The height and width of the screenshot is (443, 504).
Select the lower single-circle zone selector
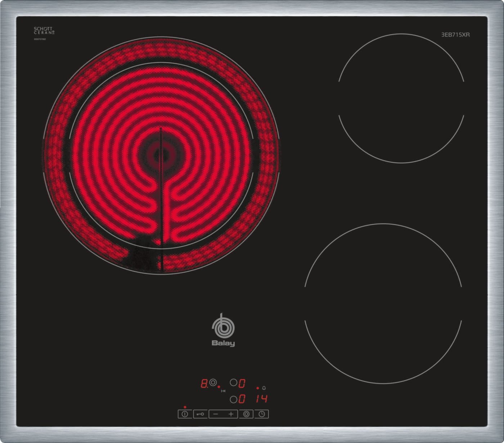point(234,399)
